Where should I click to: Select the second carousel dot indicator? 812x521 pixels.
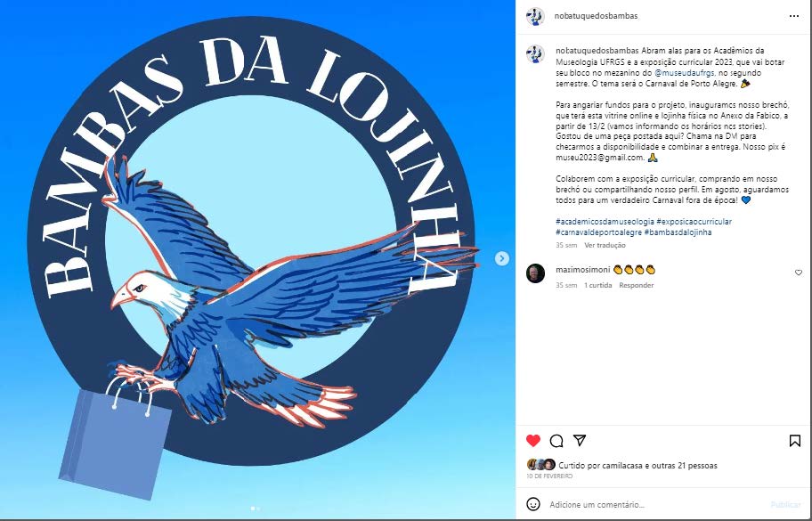point(259,509)
